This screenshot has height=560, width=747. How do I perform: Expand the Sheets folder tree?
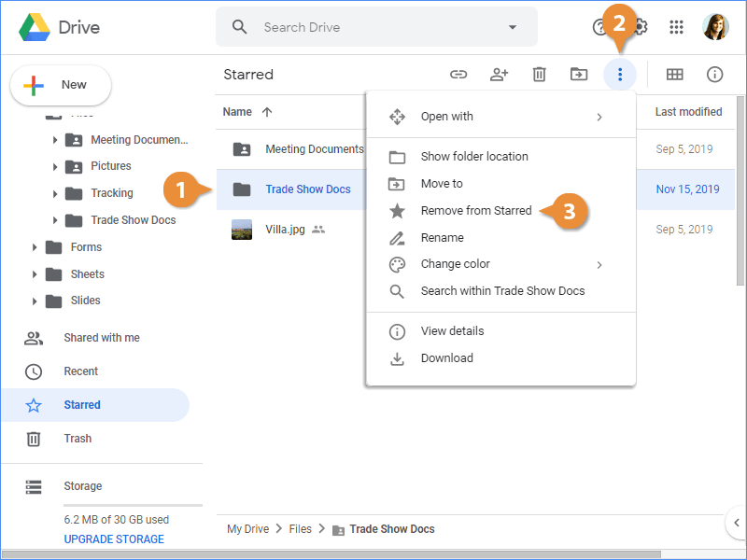tap(35, 274)
